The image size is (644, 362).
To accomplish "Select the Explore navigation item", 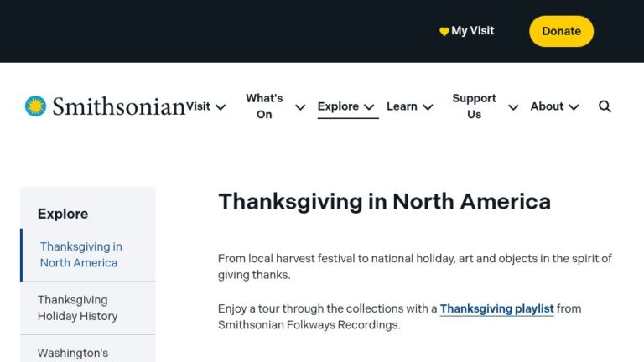I will [x=338, y=106].
